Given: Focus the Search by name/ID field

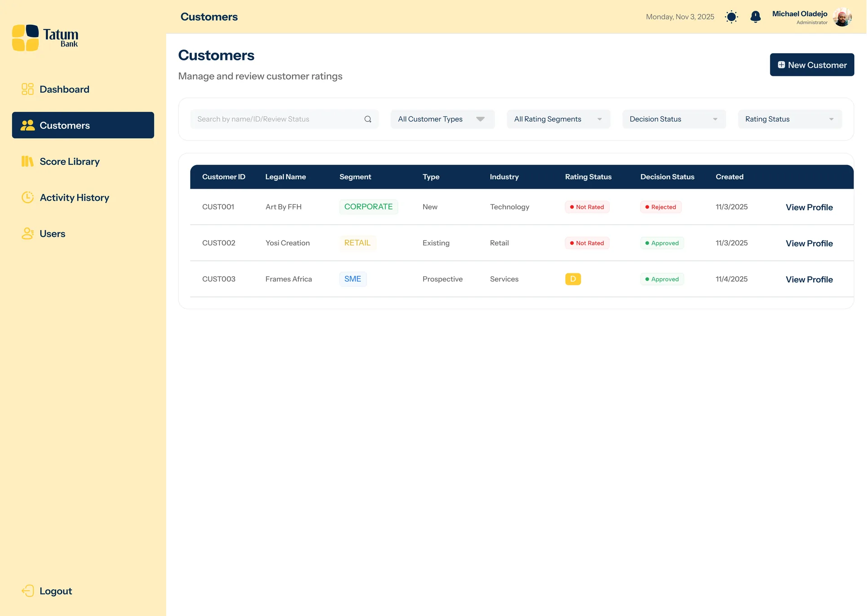Looking at the screenshot, I should point(275,119).
